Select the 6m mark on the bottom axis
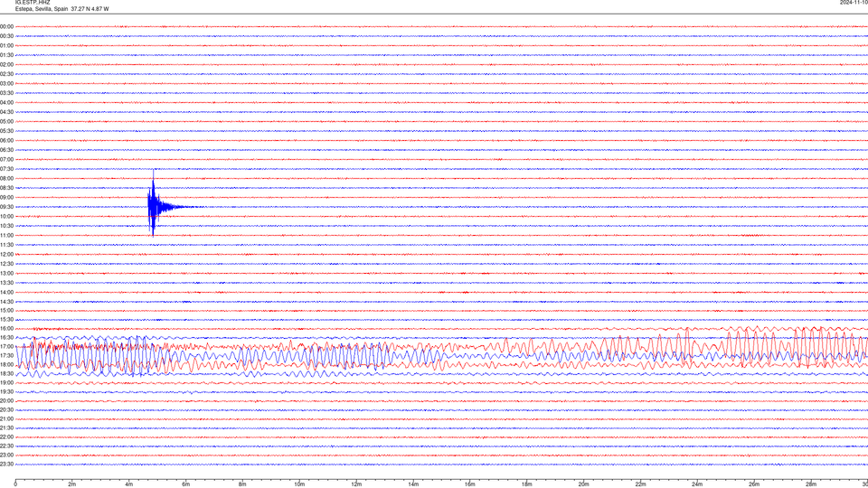Viewport: 868px width, 488px height. tap(186, 484)
